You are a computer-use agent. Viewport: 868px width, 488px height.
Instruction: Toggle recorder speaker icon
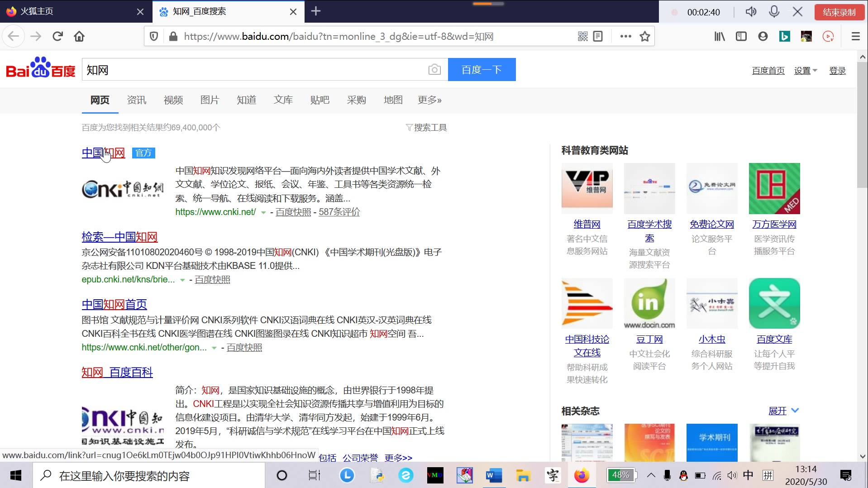pos(751,12)
